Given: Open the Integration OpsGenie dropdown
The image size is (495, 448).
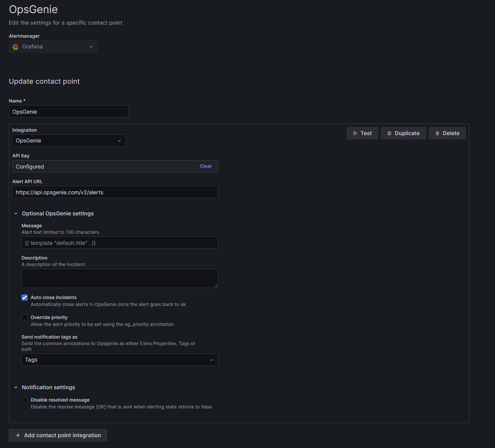Looking at the screenshot, I should click(x=69, y=140).
